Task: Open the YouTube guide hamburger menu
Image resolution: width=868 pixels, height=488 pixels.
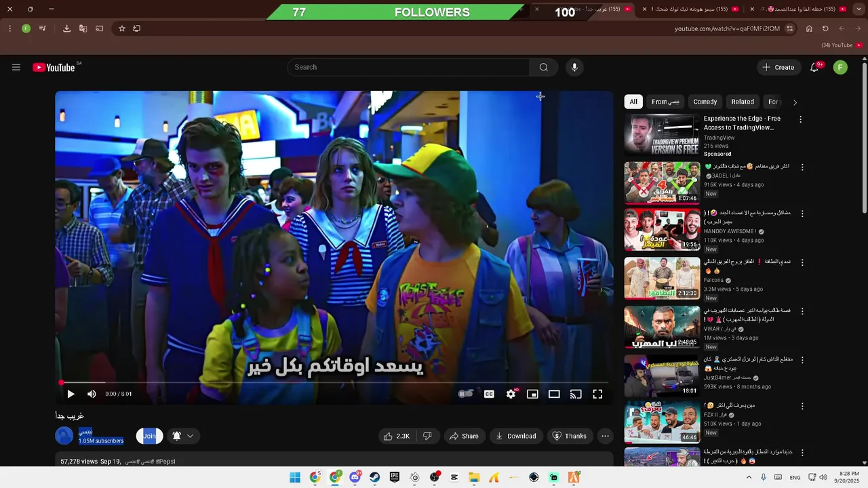Action: (x=16, y=67)
